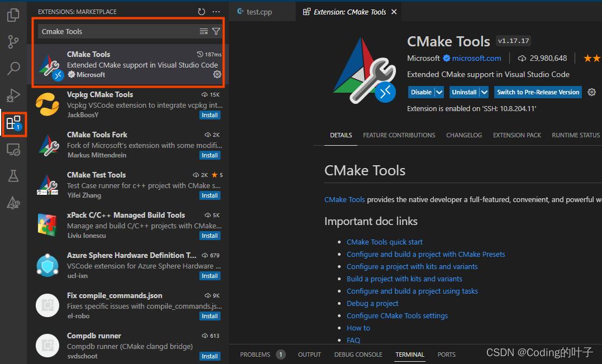Open the Remote Explorer icon
602x364 pixels.
13,149
